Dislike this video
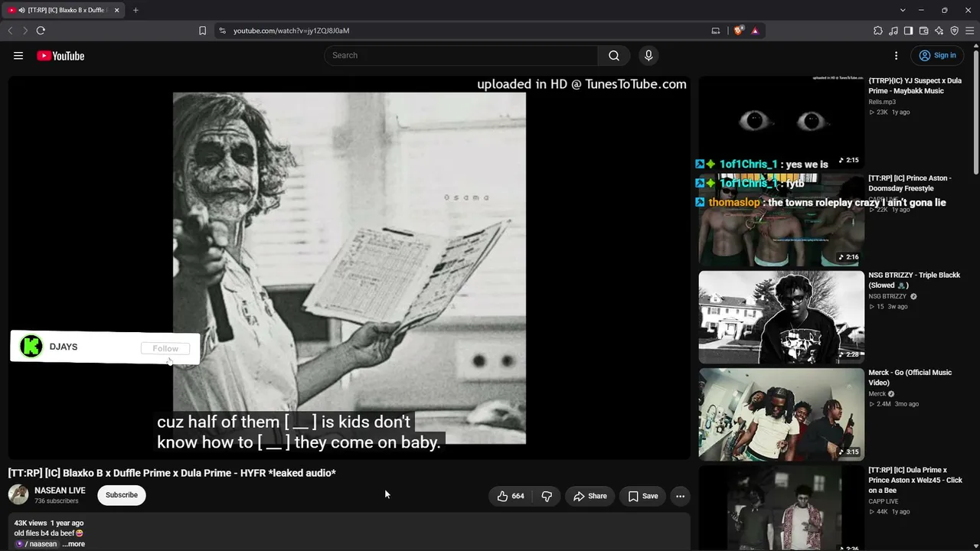The width and height of the screenshot is (980, 551). [547, 496]
